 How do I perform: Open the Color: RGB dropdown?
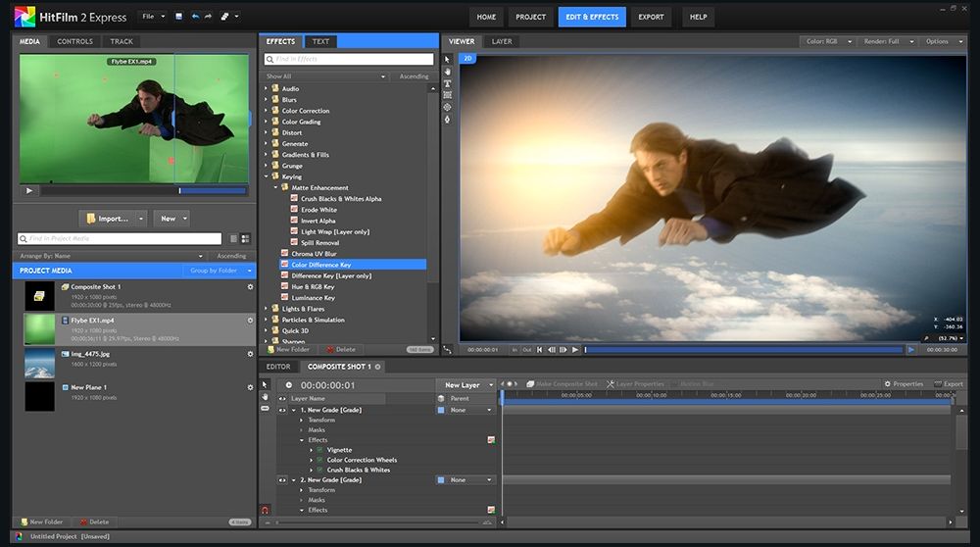pyautogui.click(x=827, y=41)
